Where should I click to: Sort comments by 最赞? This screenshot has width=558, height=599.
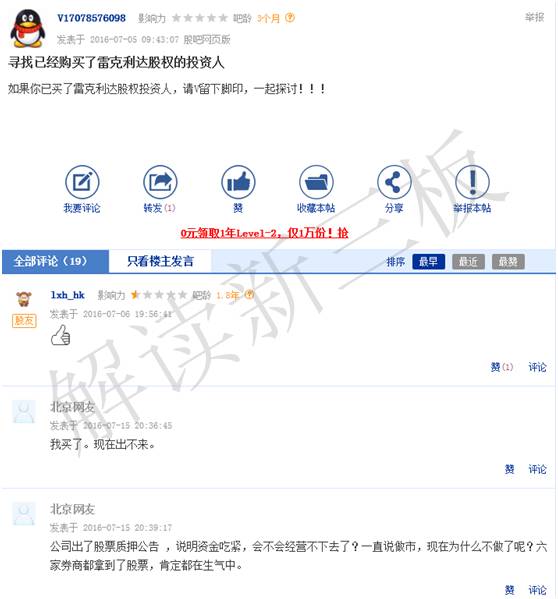click(508, 262)
